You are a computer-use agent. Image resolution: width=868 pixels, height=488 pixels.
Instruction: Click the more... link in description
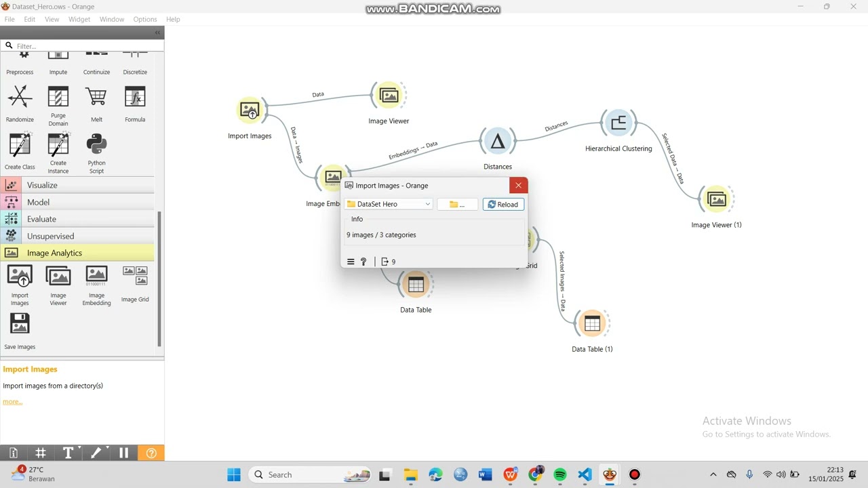click(x=13, y=401)
